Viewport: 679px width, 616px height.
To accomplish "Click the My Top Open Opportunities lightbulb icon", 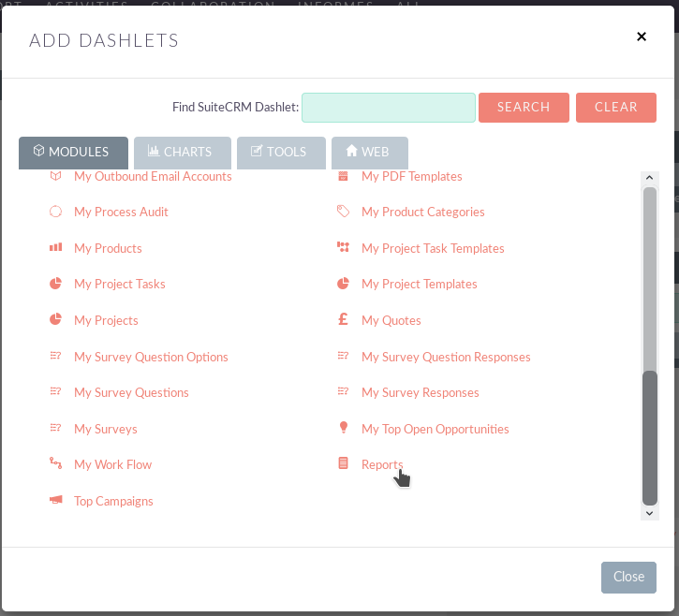I will [344, 429].
